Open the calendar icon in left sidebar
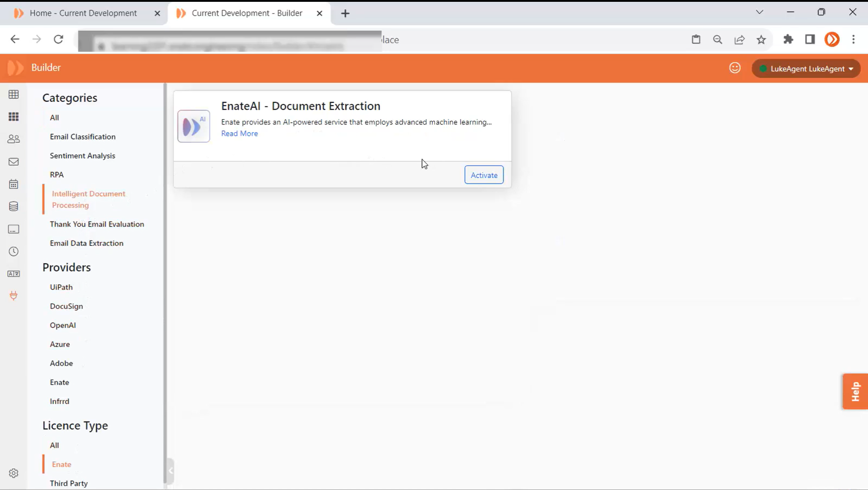The image size is (868, 490). click(x=14, y=184)
